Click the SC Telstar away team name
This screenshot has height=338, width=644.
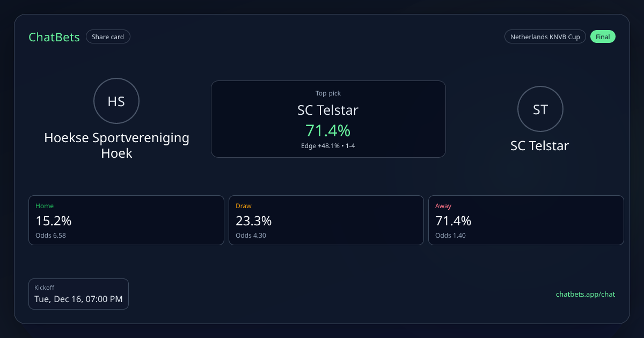click(539, 145)
